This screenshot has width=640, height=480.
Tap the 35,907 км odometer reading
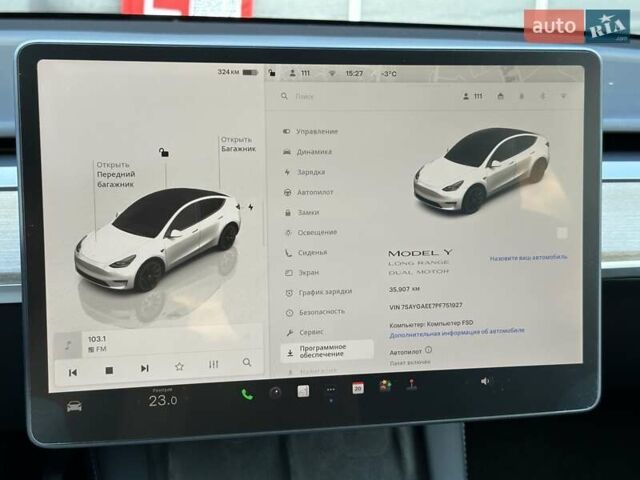pos(404,289)
